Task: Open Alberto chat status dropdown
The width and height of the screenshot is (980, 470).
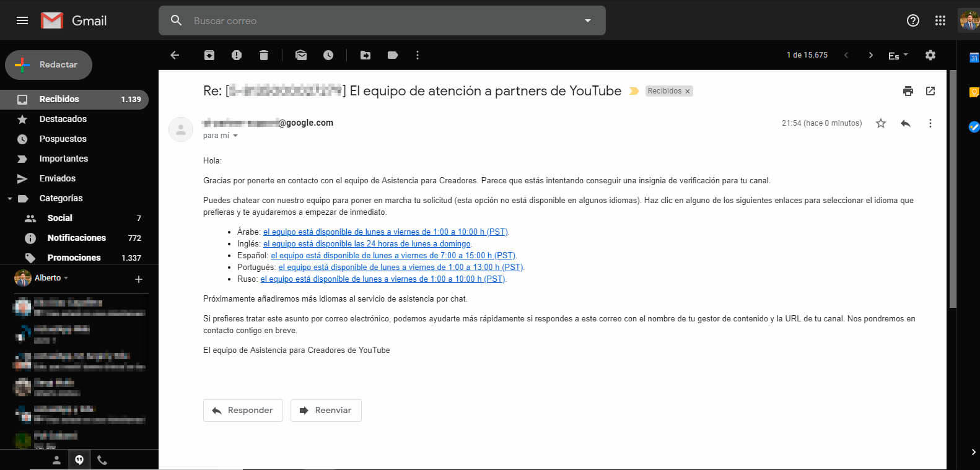Action: (52, 278)
